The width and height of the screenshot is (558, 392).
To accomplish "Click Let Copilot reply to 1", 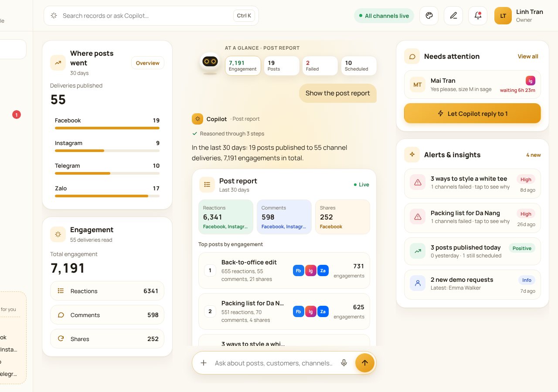I will (473, 114).
